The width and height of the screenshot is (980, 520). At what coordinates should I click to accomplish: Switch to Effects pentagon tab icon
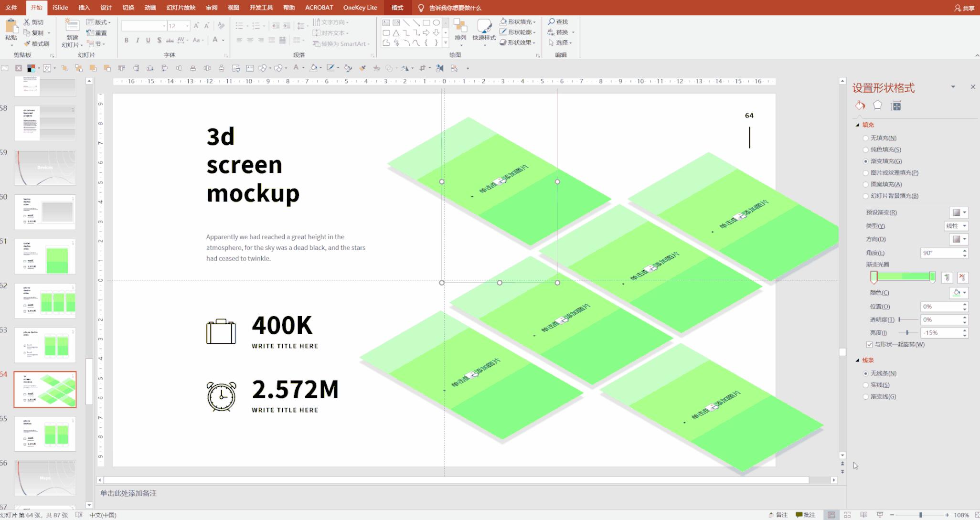pos(878,106)
